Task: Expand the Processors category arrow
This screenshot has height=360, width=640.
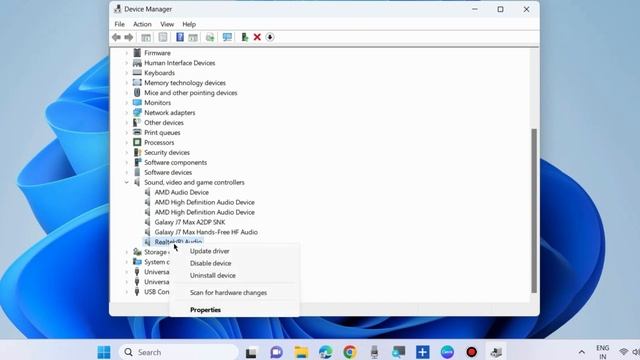Action: point(127,142)
